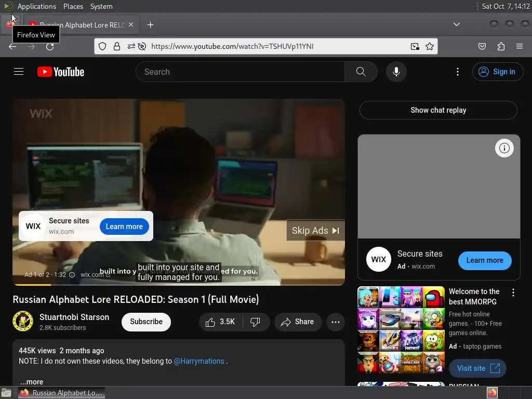Dislike this video

point(256,322)
